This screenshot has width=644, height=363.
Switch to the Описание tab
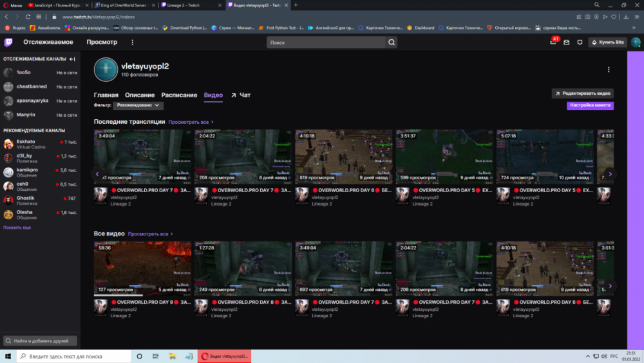tap(140, 95)
